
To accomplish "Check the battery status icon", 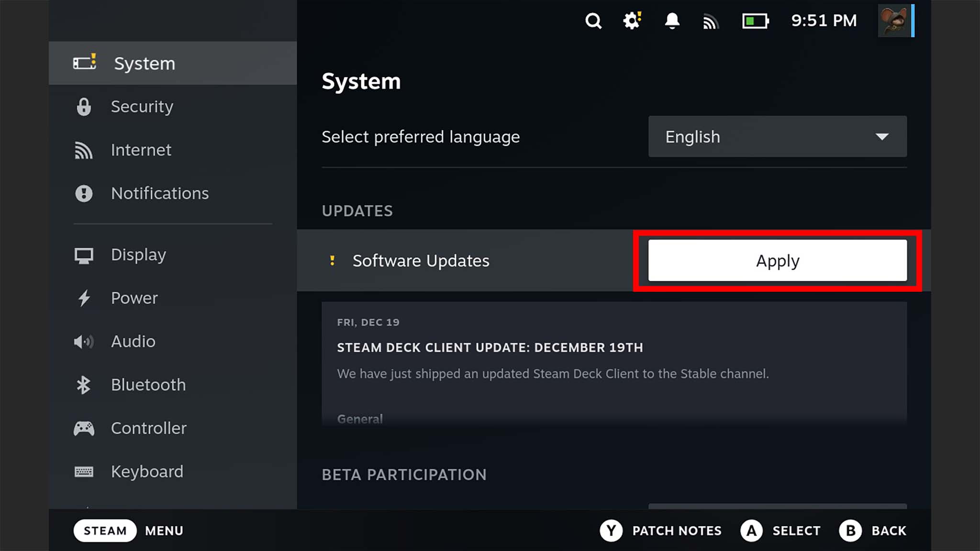I will coord(755,21).
